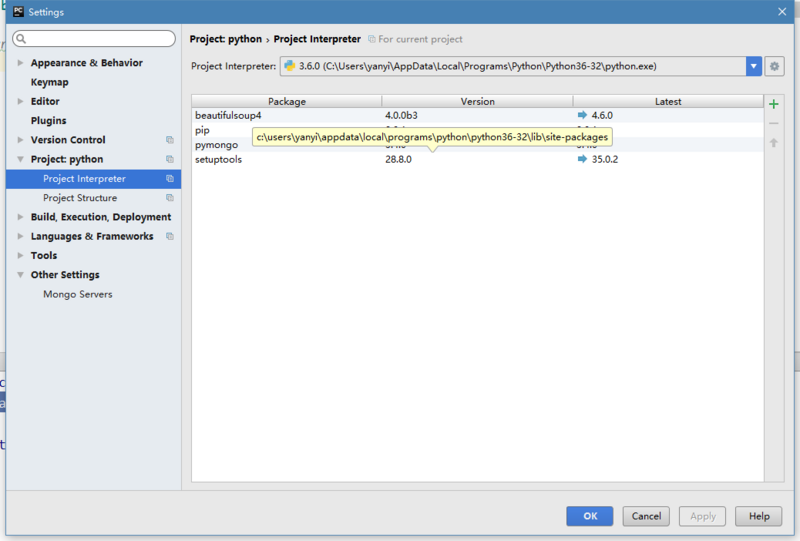Screen dimensions: 800x541
Task: Click the copy icon beside Version Control
Action: click(x=170, y=140)
